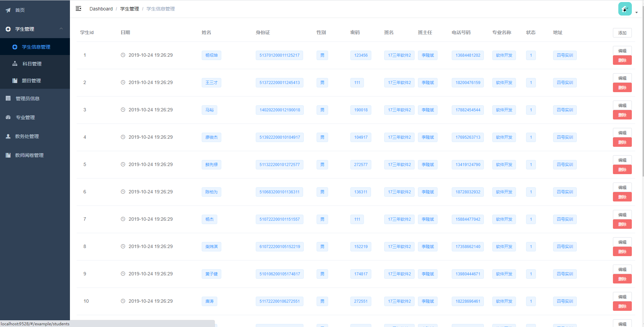This screenshot has width=644, height=327.
Task: Click the 教师阅卷管理 icon in sidebar
Action: (8, 155)
